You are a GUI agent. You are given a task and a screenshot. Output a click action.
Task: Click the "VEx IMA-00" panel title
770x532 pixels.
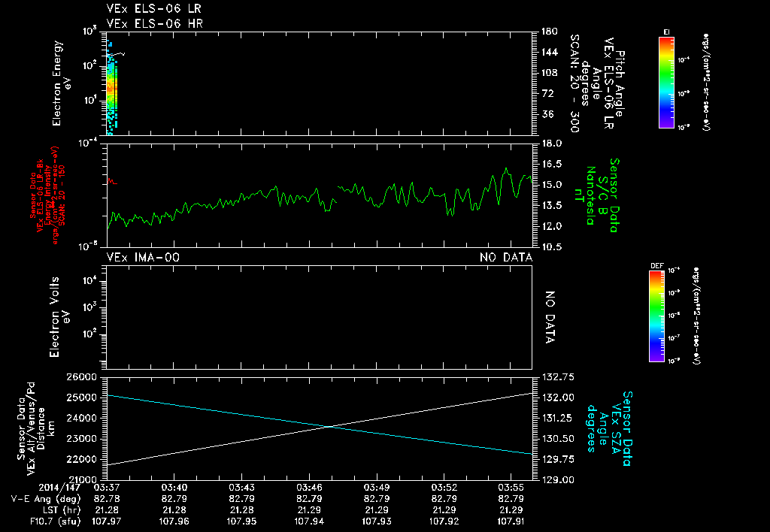click(x=143, y=258)
